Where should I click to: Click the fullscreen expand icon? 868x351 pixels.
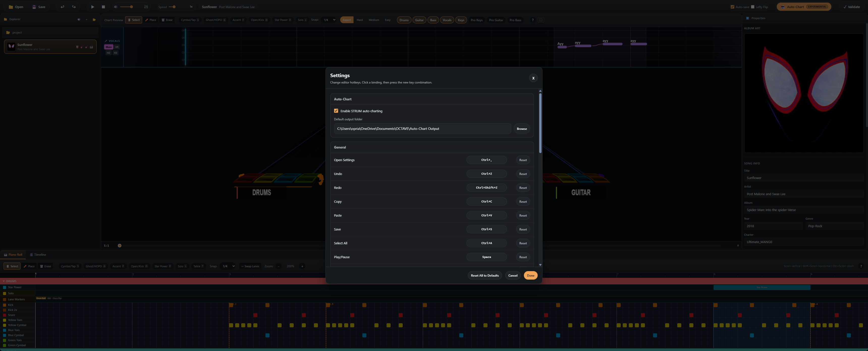pyautogui.click(x=541, y=20)
